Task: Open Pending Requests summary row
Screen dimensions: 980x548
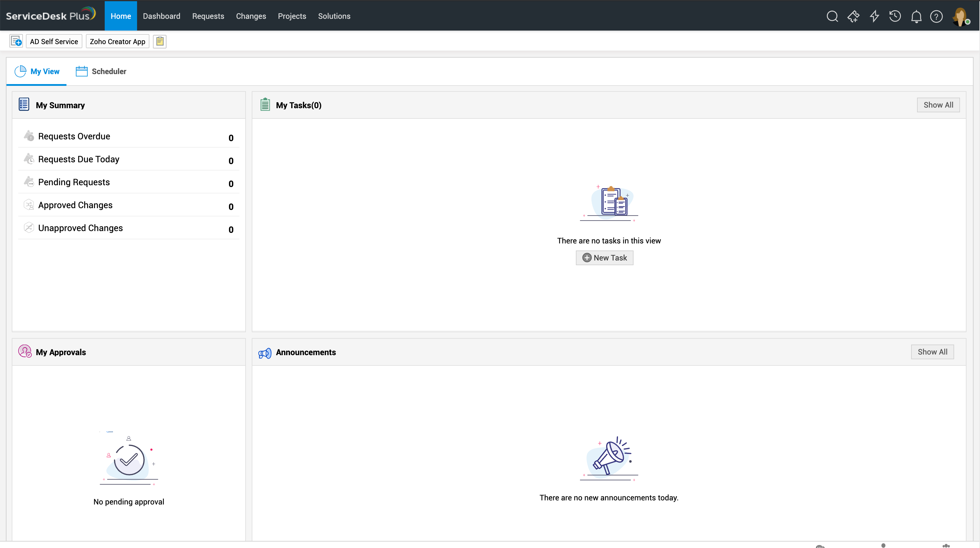Action: point(74,182)
